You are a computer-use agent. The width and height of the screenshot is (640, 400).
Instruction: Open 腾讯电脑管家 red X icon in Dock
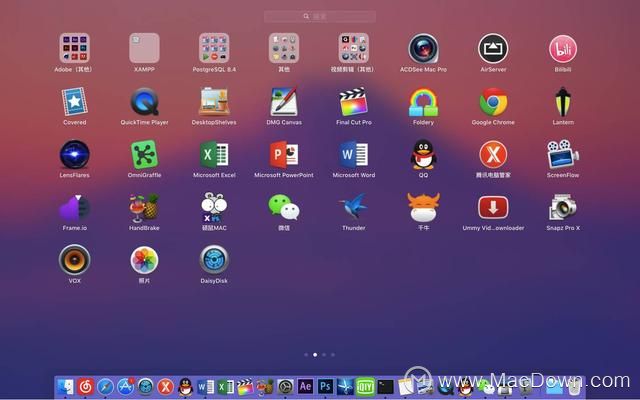point(165,386)
